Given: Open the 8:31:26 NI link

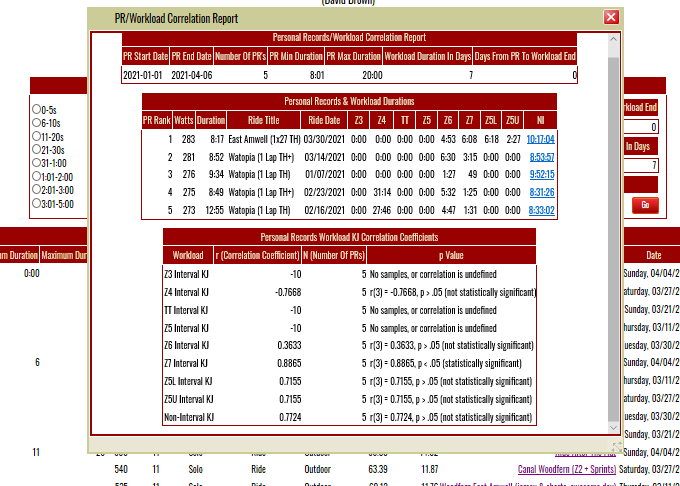Looking at the screenshot, I should (x=542, y=192).
